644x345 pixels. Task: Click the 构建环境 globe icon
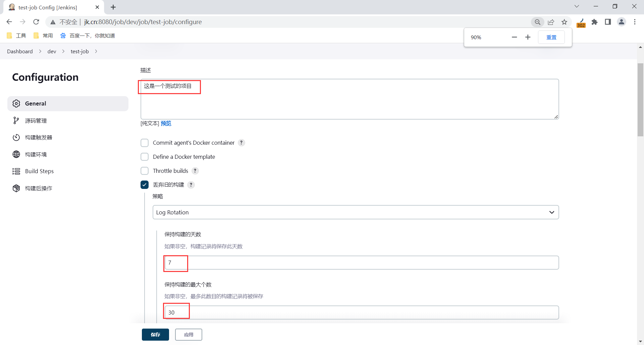point(16,154)
